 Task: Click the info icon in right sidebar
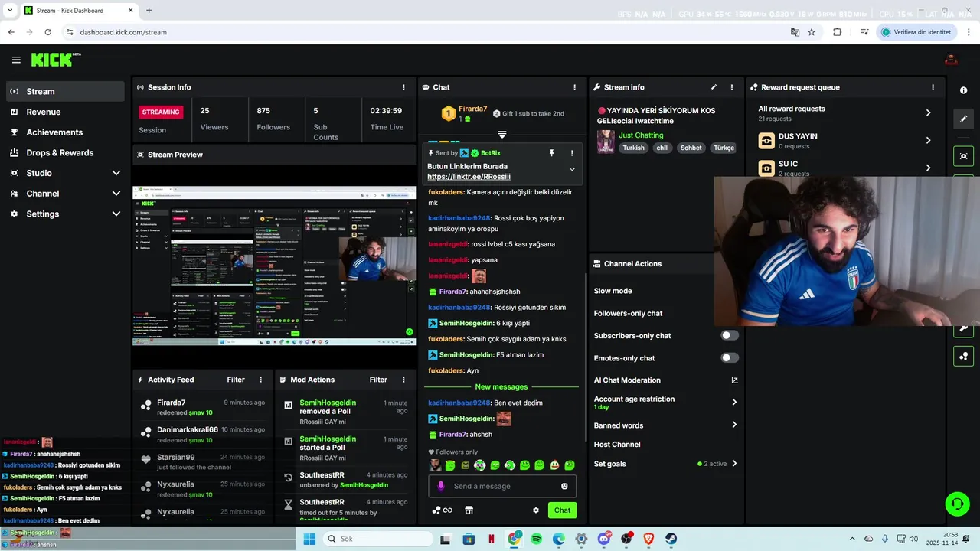pyautogui.click(x=963, y=90)
